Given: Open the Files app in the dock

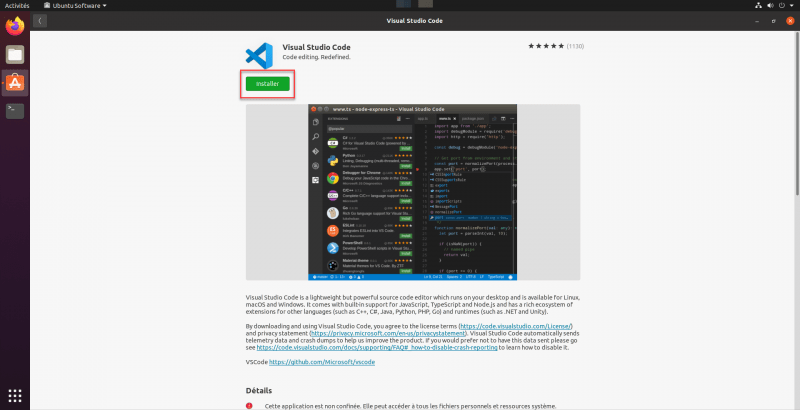Looking at the screenshot, I should point(15,54).
